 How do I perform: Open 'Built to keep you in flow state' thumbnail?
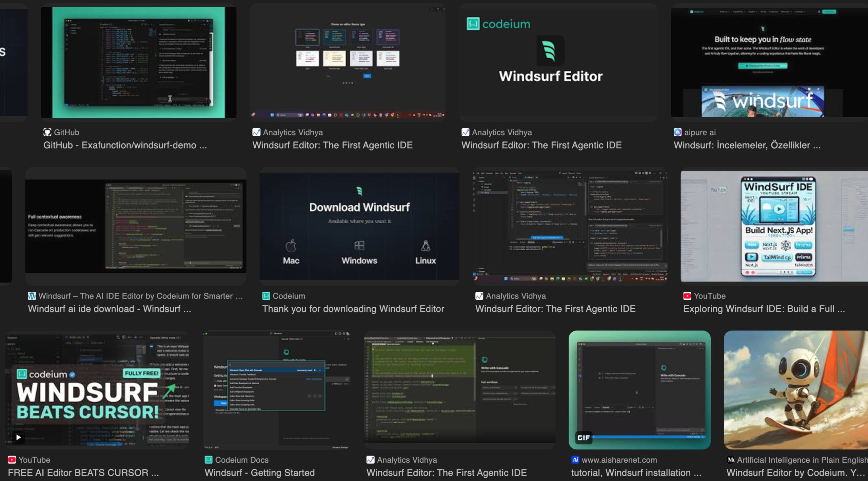tap(769, 62)
